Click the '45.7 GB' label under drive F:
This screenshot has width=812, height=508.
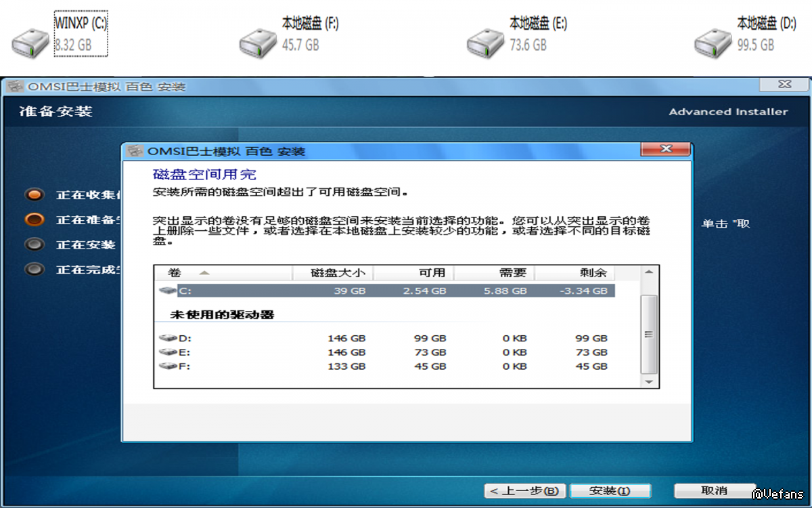coord(300,45)
